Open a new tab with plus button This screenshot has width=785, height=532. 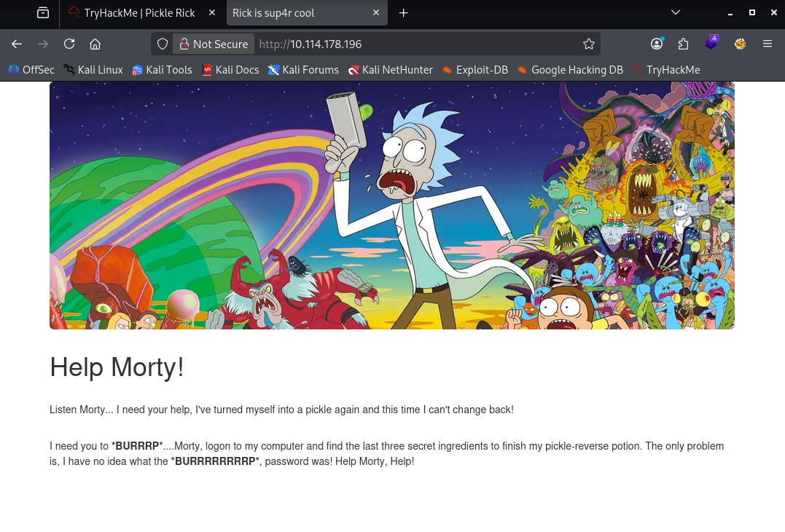tap(404, 13)
